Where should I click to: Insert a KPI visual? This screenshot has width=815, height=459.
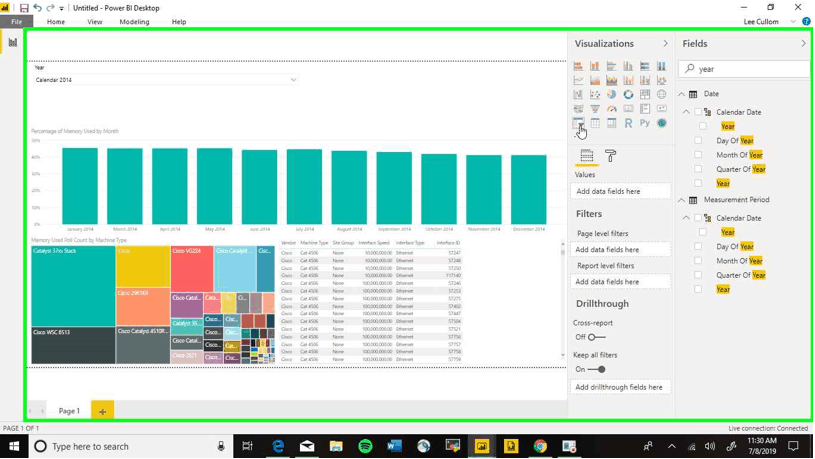[x=661, y=109]
